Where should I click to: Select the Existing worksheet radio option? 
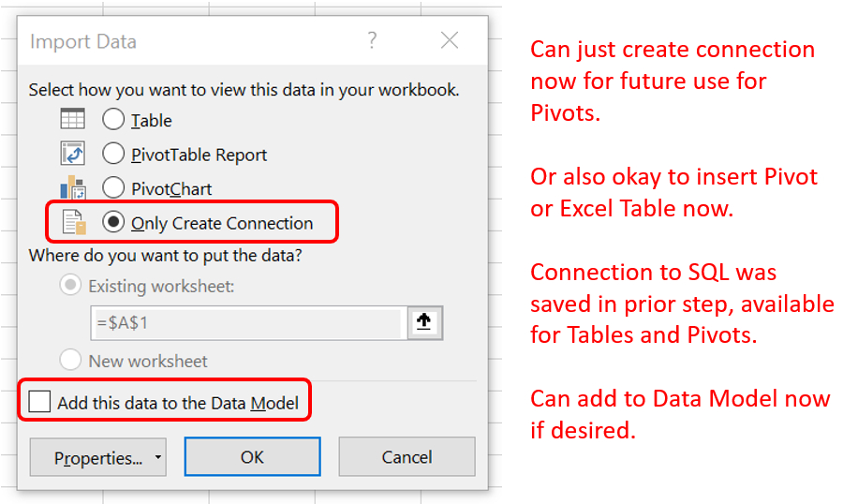tap(70, 285)
